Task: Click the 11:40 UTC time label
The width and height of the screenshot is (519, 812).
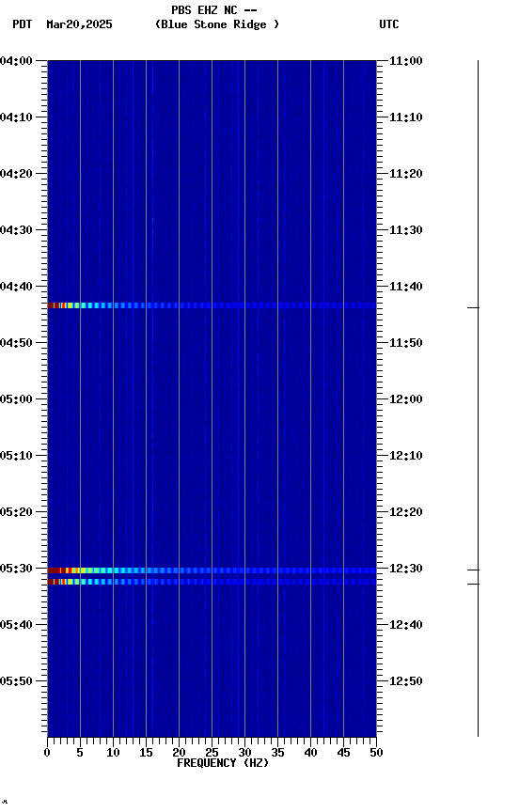Action: click(x=406, y=287)
